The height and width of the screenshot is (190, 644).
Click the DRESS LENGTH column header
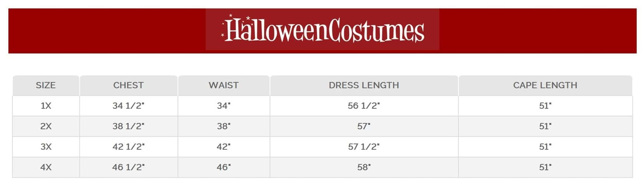coord(364,85)
